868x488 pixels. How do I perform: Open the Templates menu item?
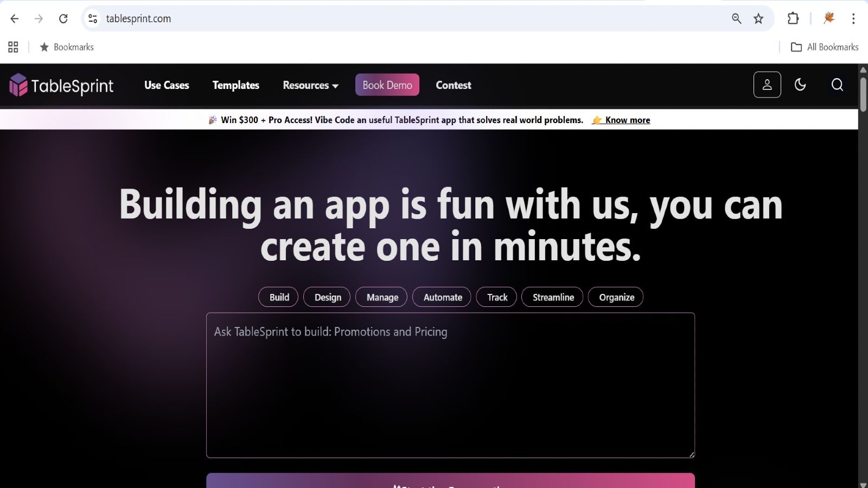(x=235, y=85)
